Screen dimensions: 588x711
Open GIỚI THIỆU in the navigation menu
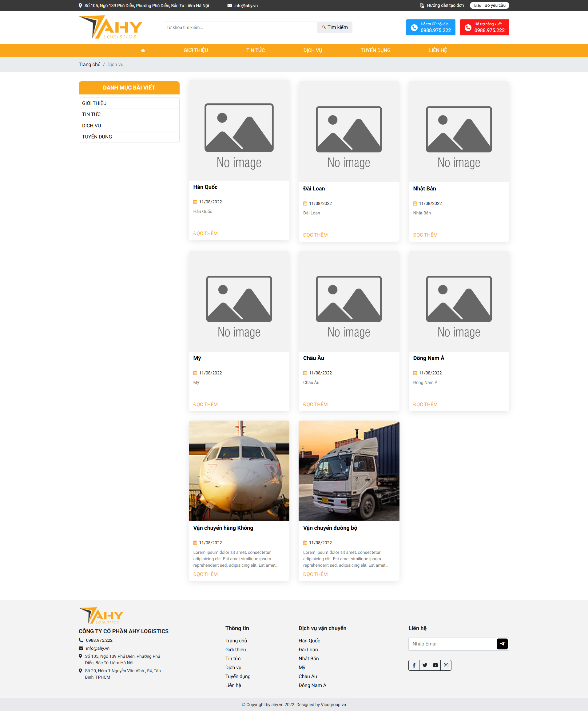pos(196,50)
